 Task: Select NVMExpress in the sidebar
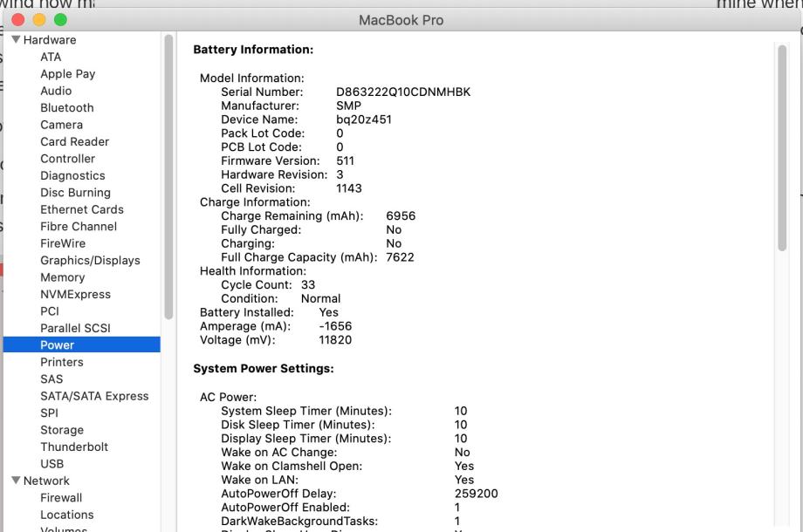pos(75,294)
